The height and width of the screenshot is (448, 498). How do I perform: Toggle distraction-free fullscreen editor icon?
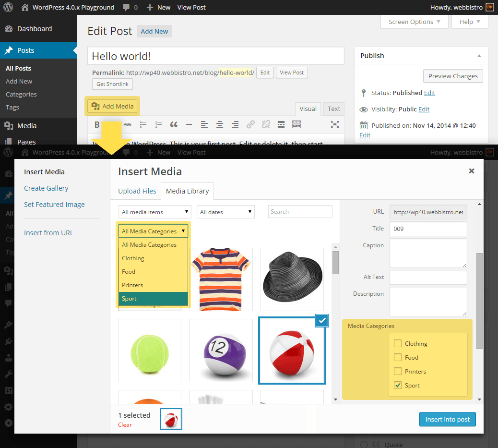pyautogui.click(x=335, y=125)
